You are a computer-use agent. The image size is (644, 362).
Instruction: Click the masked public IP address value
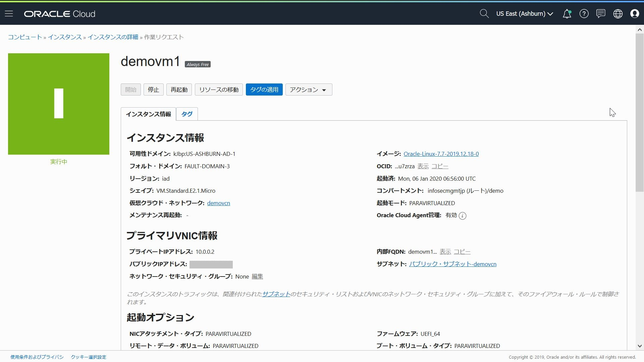(211, 264)
